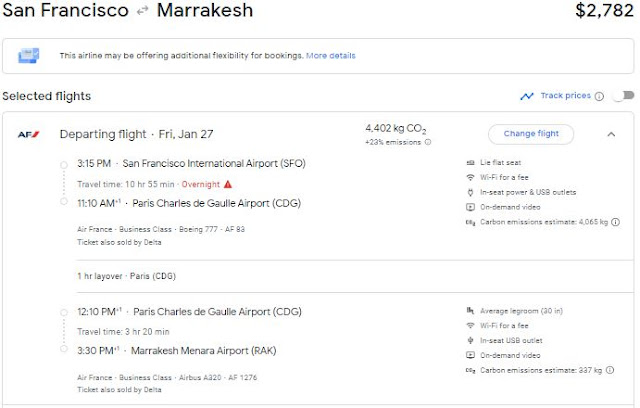640x408 pixels.
Task: Click the in-seat power USB outlets icon
Action: click(471, 192)
